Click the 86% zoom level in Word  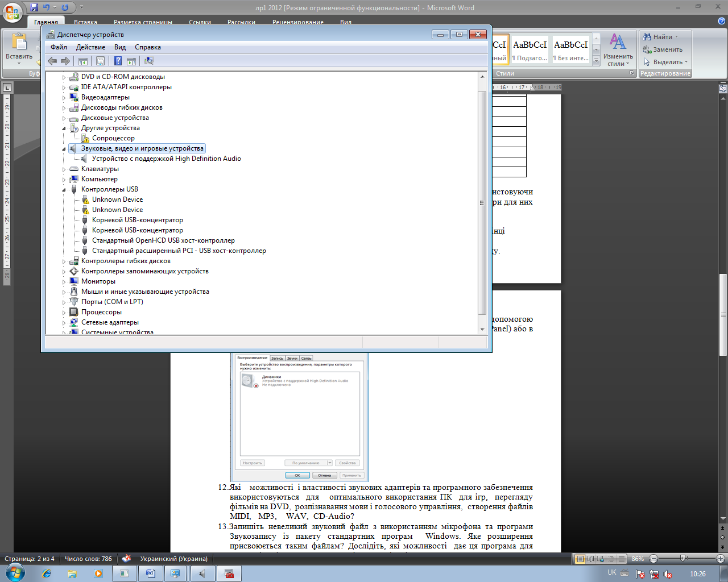coord(638,559)
